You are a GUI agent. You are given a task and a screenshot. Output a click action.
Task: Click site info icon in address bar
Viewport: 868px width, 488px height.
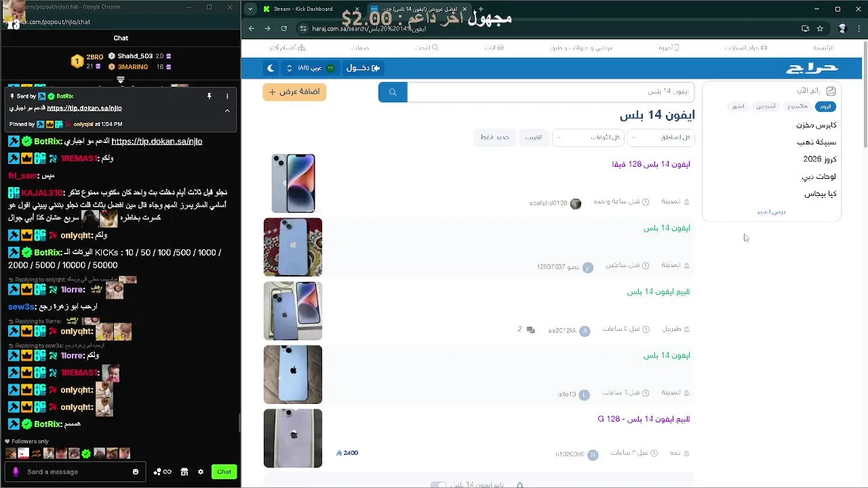tap(304, 28)
